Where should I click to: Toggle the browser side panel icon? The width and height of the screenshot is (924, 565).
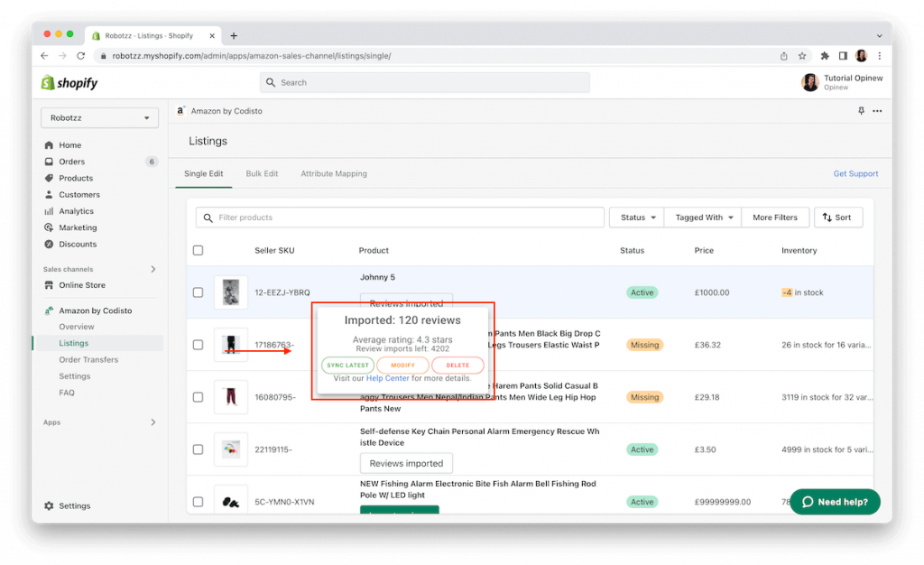[x=843, y=56]
